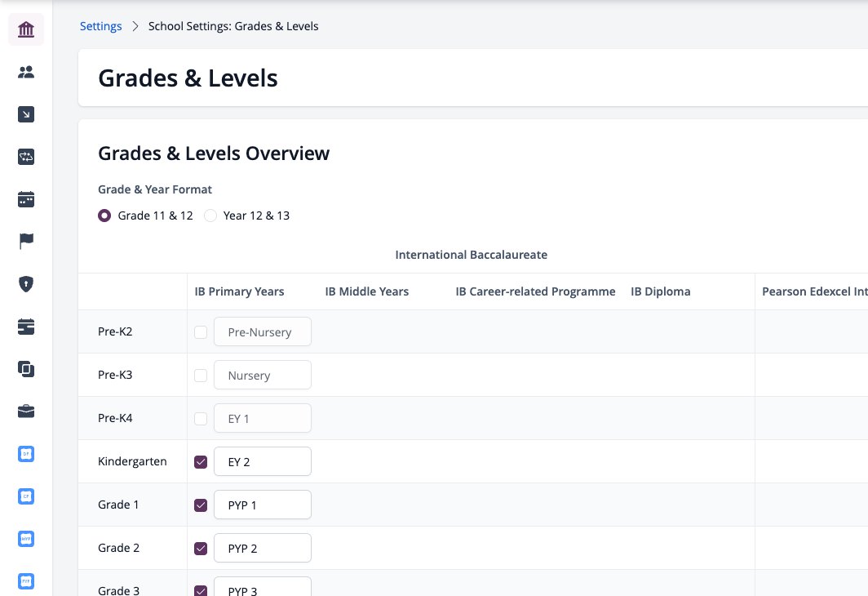The width and height of the screenshot is (868, 596).
Task: Click the PYP 1 label input field
Action: click(263, 505)
